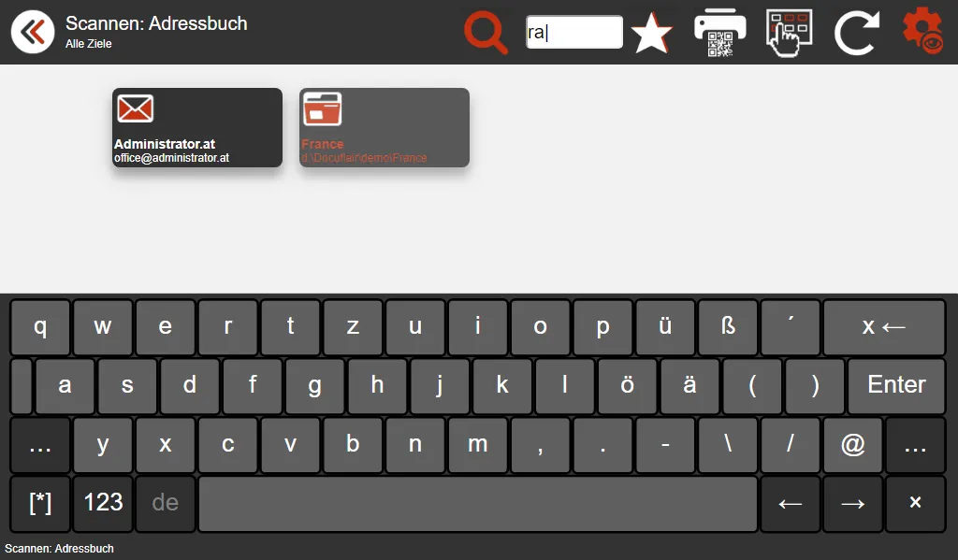This screenshot has height=560, width=958.
Task: Refresh the address book with the reload icon
Action: tap(857, 33)
